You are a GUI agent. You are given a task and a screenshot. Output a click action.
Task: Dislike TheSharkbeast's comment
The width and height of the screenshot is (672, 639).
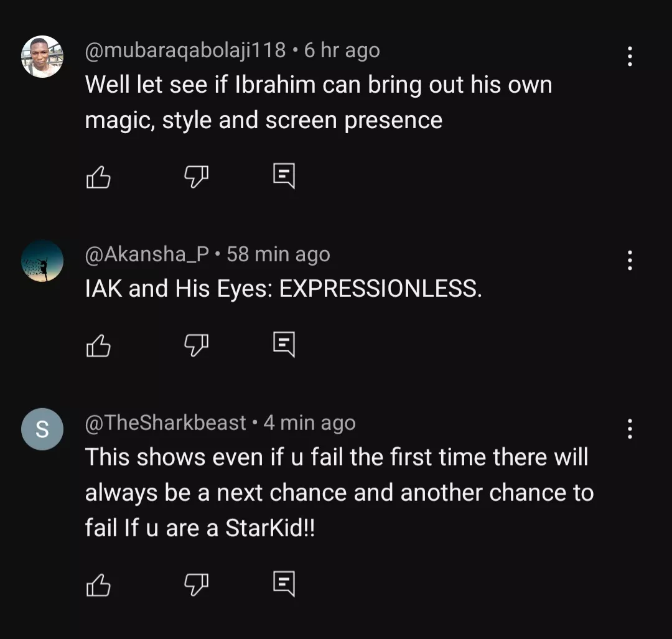tap(197, 585)
